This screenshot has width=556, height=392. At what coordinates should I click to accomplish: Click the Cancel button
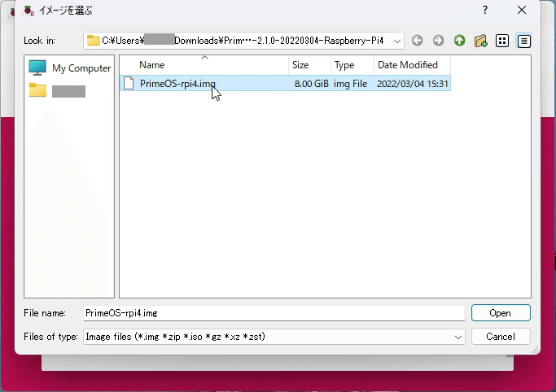(x=501, y=337)
